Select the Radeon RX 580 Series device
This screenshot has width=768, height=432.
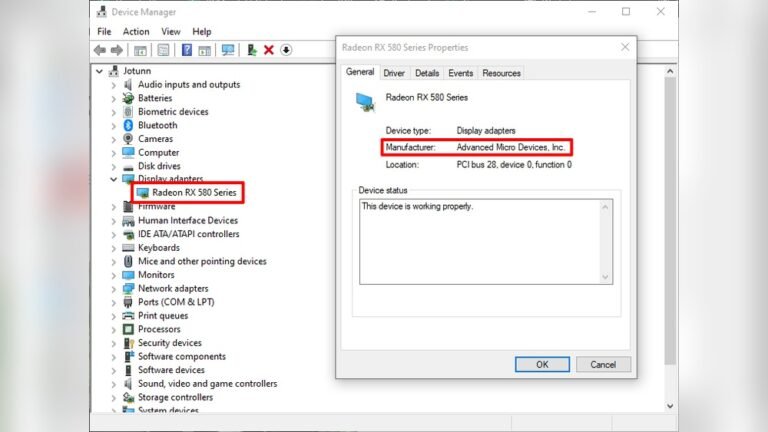click(194, 192)
